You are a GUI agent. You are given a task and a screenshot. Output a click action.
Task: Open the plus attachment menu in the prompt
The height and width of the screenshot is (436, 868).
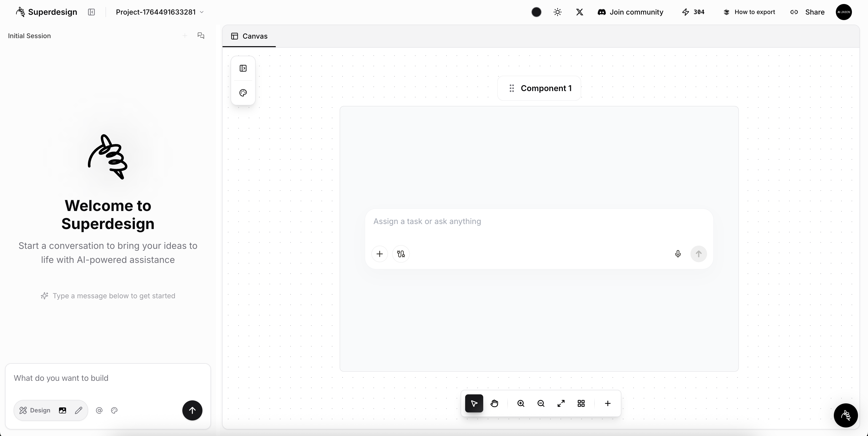379,254
